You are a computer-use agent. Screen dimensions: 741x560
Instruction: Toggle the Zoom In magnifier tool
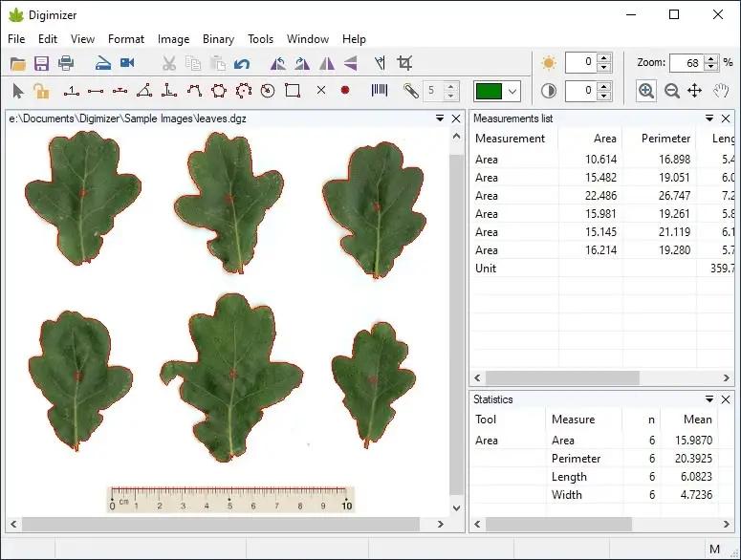point(646,91)
